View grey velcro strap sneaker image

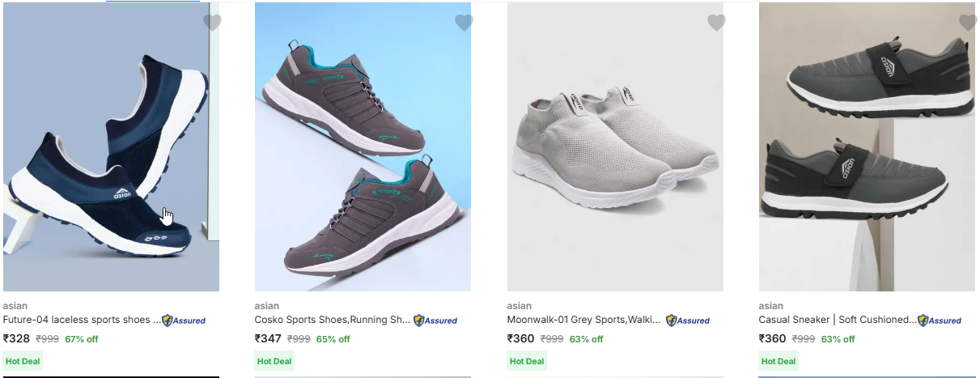(x=867, y=154)
